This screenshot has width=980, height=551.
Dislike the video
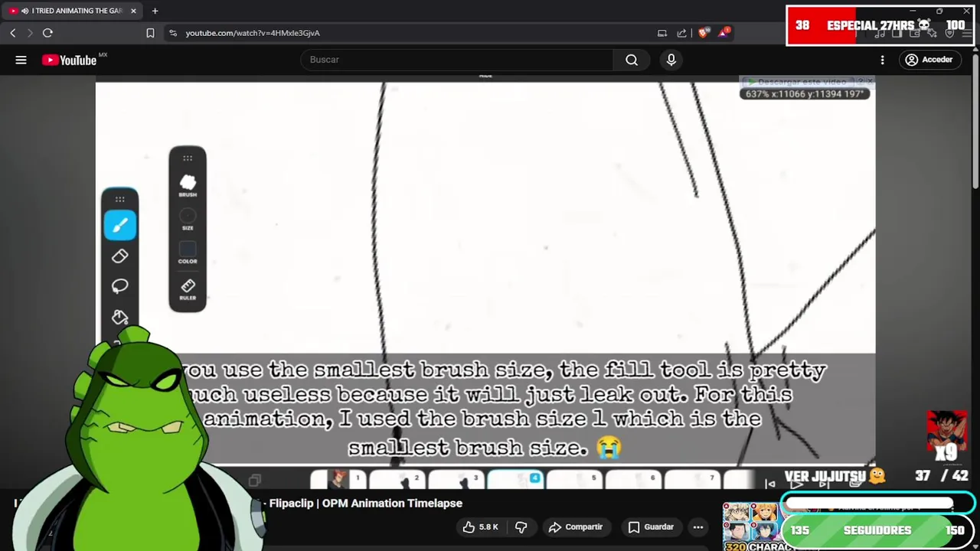[x=521, y=527]
